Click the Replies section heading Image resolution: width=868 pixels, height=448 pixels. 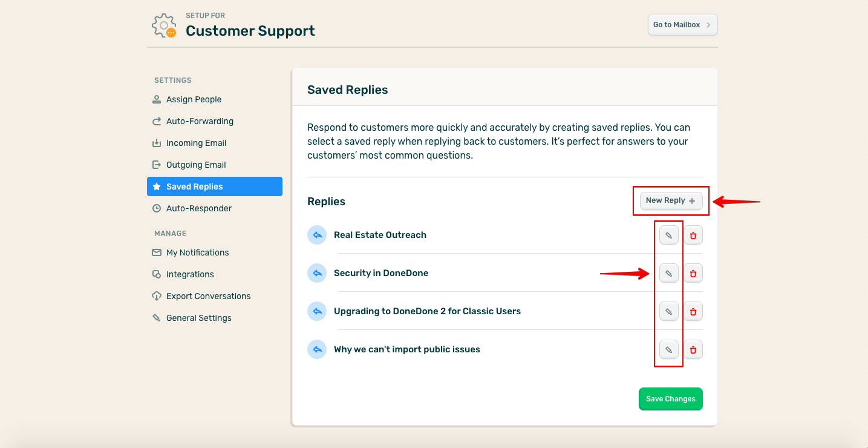327,202
